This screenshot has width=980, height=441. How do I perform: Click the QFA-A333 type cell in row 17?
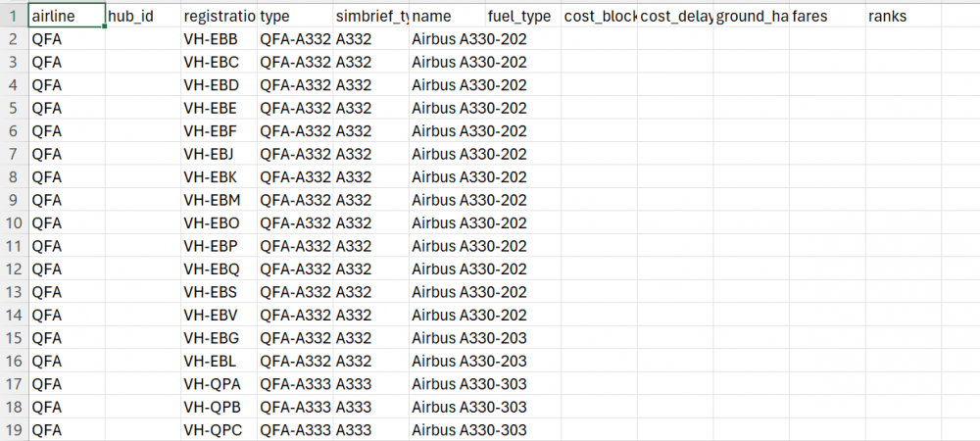click(295, 383)
